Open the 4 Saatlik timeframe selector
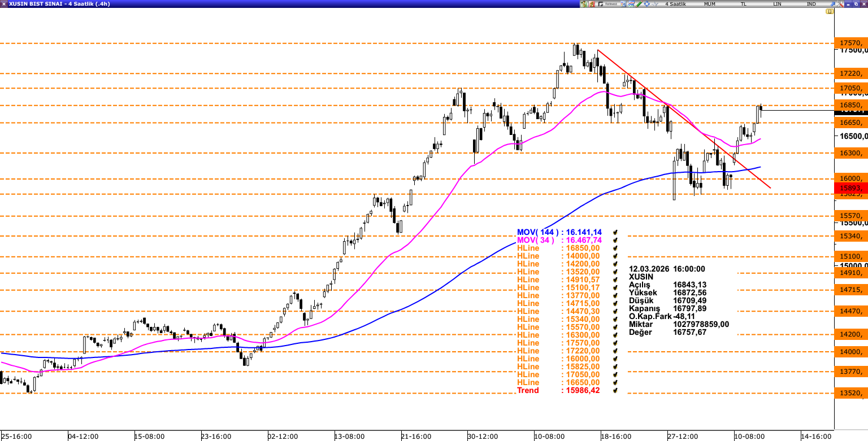This screenshot has height=441, width=868. pos(675,4)
